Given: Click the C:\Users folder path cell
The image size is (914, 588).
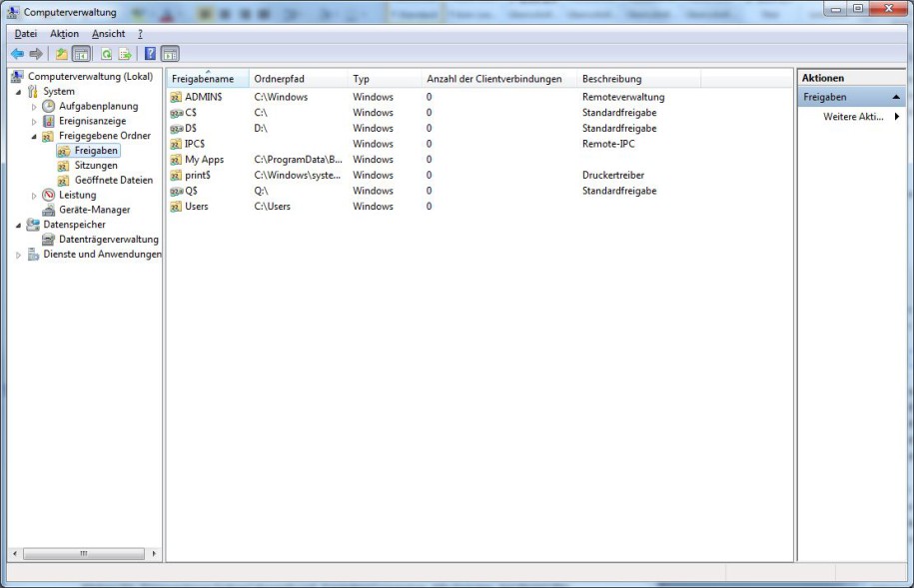Looking at the screenshot, I should [273, 207].
